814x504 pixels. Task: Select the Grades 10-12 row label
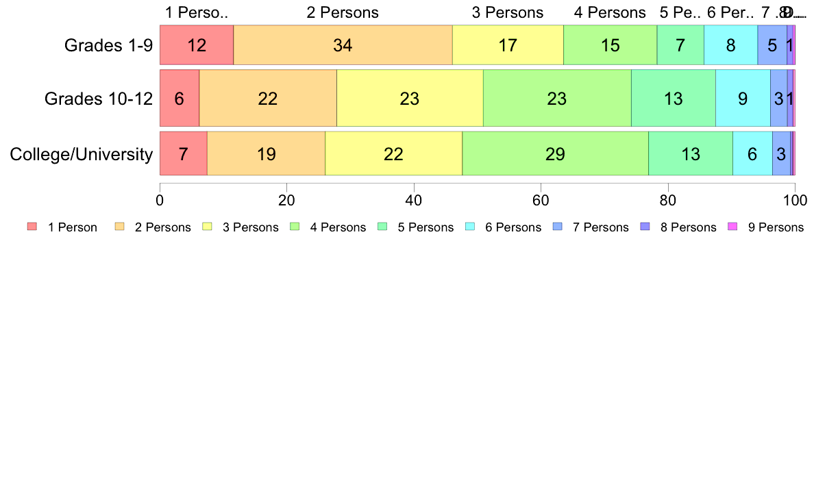tap(99, 98)
